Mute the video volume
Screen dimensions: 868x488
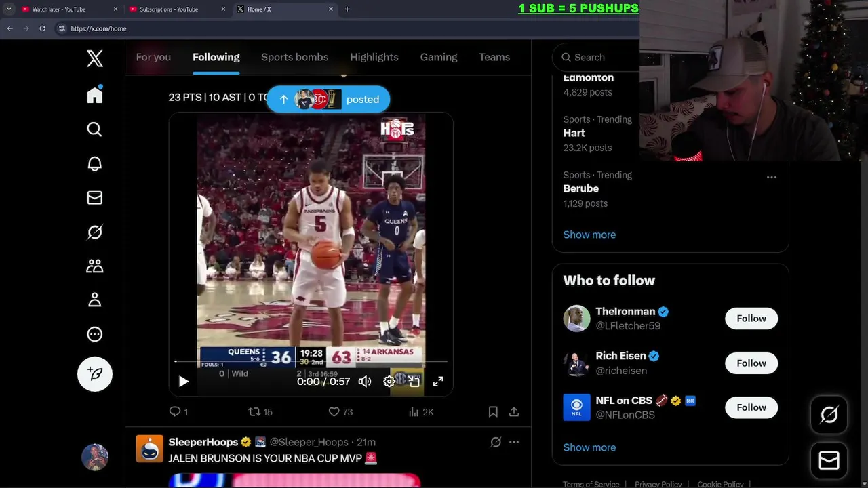click(x=365, y=382)
